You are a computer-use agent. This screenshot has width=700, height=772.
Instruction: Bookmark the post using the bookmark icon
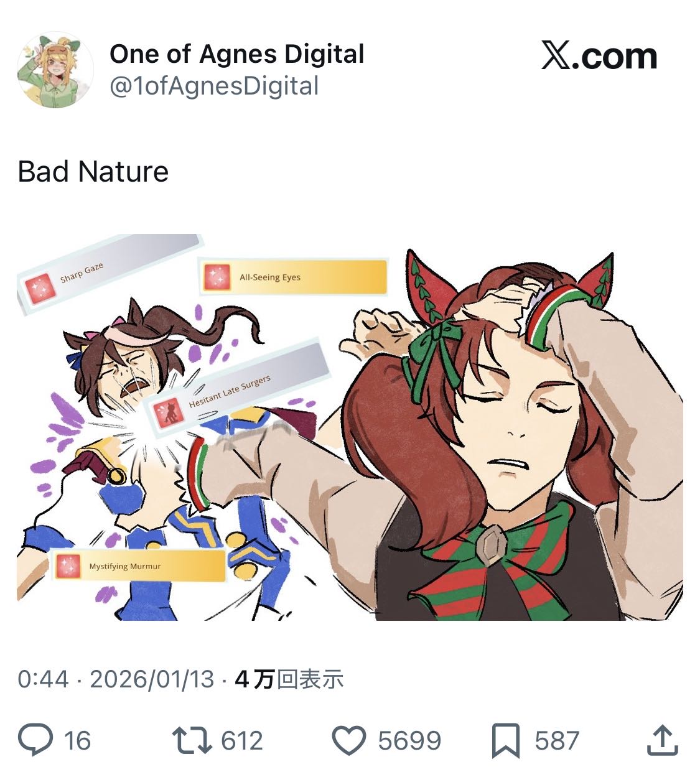point(506,740)
